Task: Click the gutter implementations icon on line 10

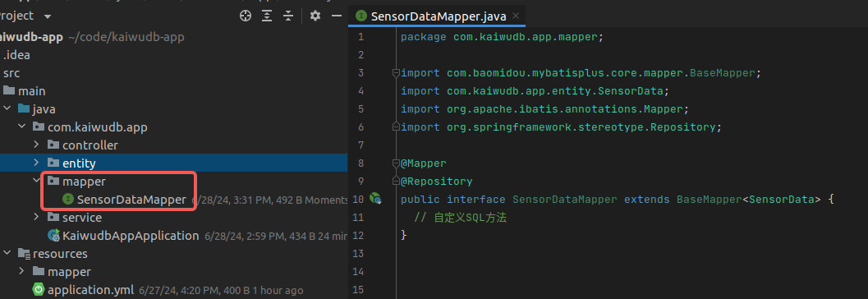Action: (375, 198)
